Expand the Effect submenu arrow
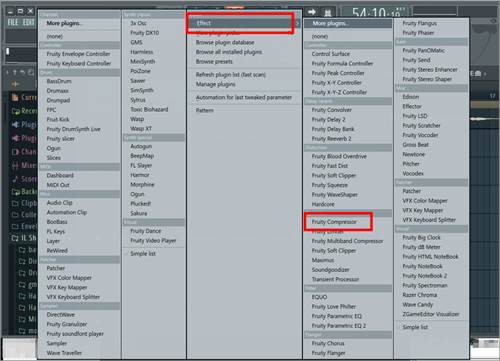Screen dimensions: 500x361 [x=297, y=23]
